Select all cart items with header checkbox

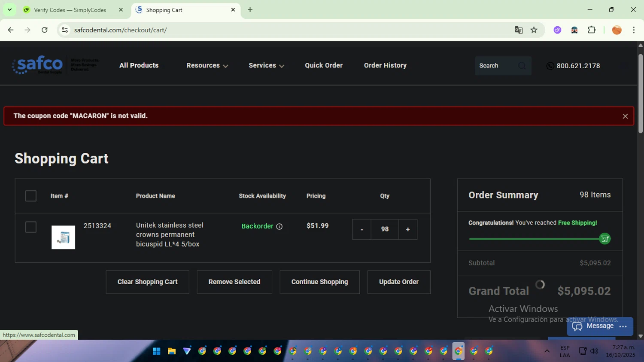click(31, 196)
